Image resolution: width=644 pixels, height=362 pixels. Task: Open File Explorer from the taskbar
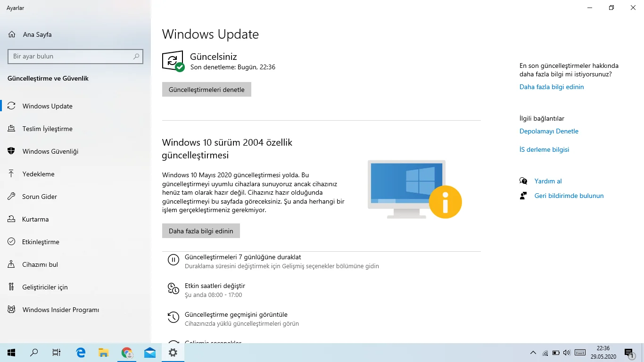(x=104, y=353)
